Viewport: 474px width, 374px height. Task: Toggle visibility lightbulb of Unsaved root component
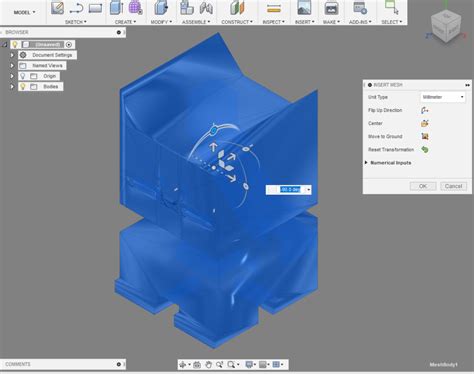point(15,44)
